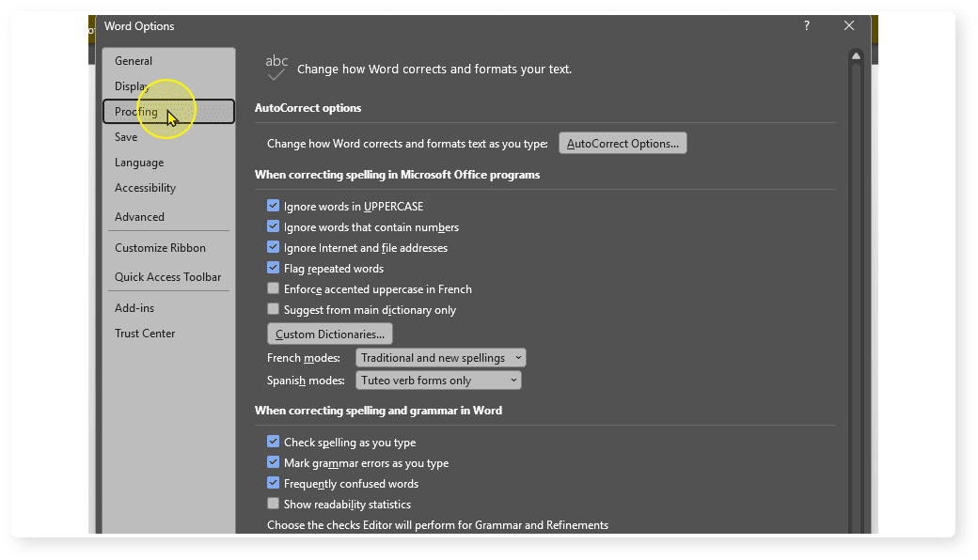This screenshot has height=560, width=978.
Task: Open Customize Ribbon settings
Action: coord(168,248)
